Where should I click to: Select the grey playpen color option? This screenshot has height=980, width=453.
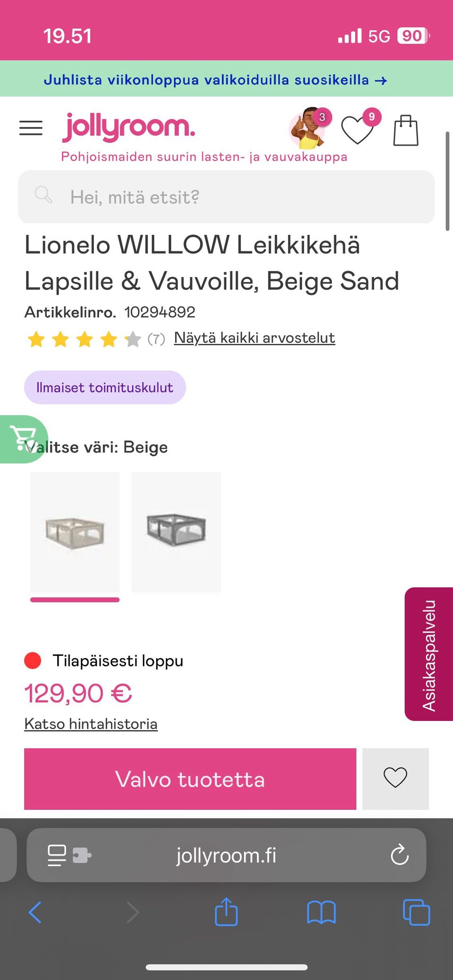pos(176,532)
